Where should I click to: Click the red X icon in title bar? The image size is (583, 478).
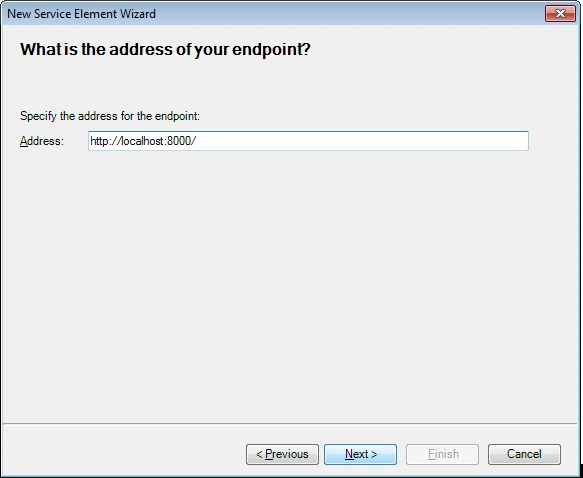560,14
